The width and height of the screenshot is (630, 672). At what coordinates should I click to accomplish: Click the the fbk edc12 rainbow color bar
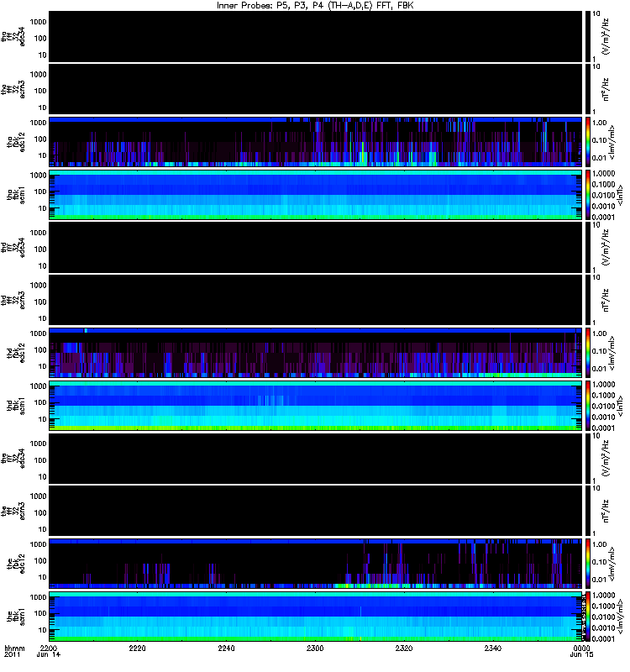pyautogui.click(x=588, y=564)
